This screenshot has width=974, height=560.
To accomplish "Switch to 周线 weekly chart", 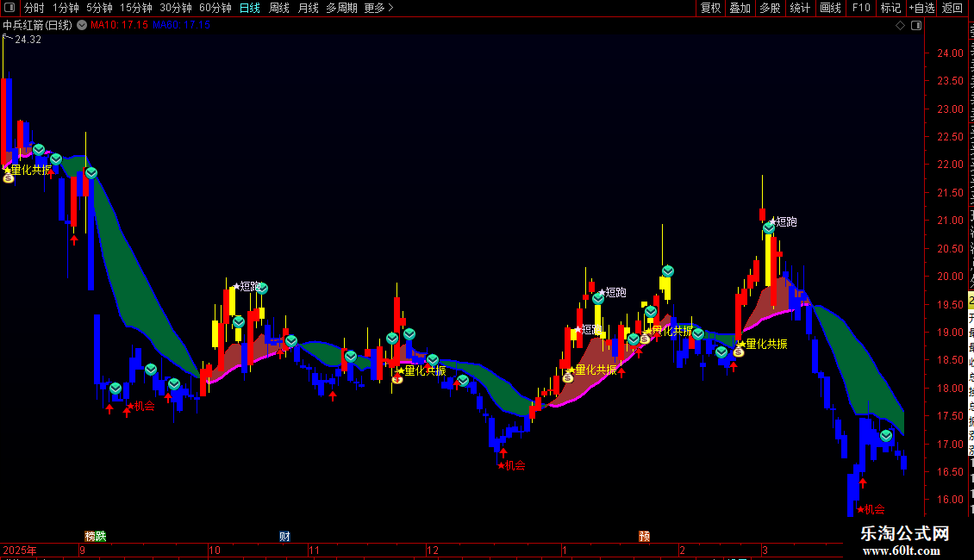I will pyautogui.click(x=279, y=8).
